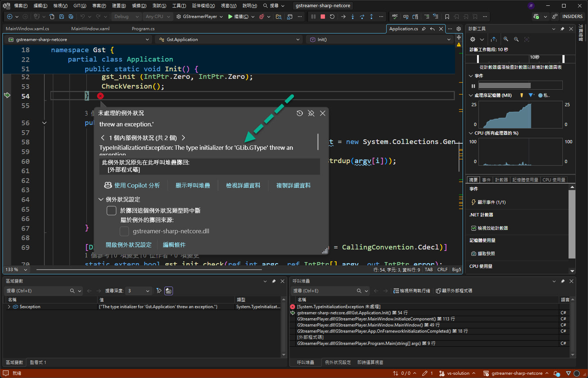Zoom in on the diagnostic tools timeline
Viewport: 588px width, 378px height.
click(x=506, y=39)
